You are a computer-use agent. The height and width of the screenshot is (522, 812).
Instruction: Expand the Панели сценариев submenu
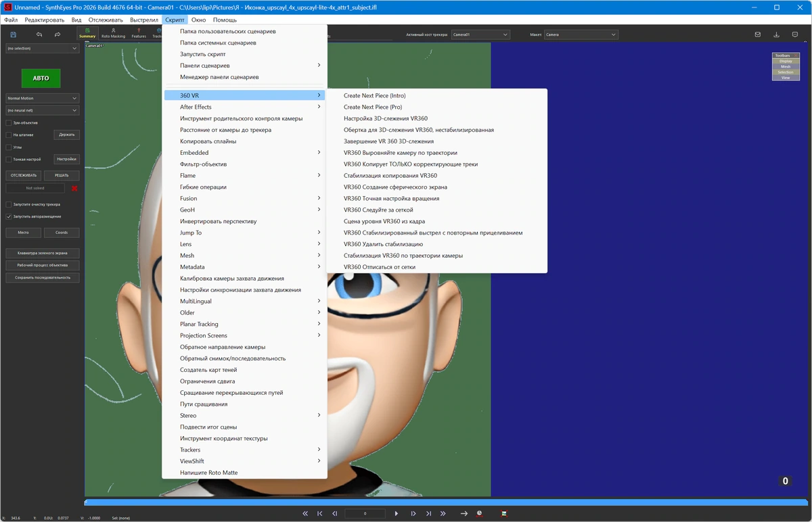(x=244, y=66)
